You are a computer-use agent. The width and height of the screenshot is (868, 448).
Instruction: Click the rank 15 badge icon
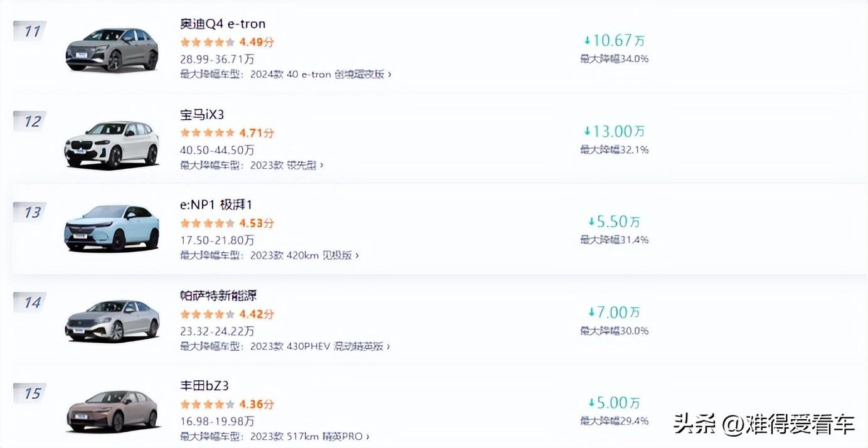[x=30, y=393]
